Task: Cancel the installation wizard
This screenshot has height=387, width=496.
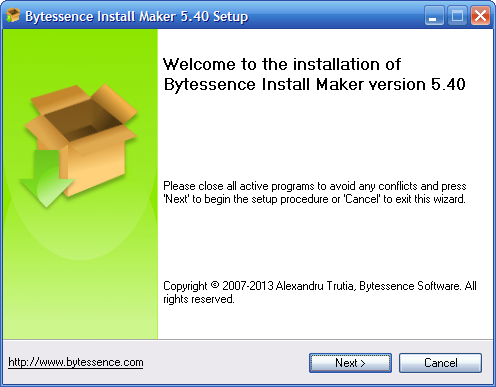Action: tap(440, 363)
